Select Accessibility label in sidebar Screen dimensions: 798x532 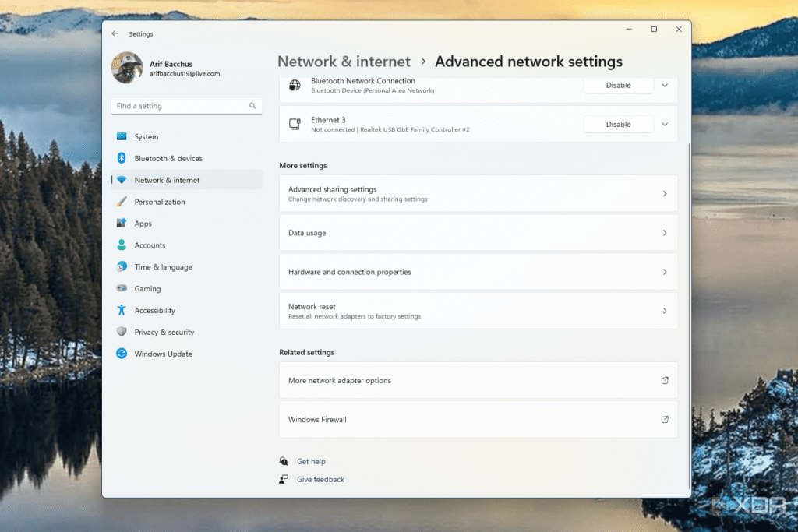[x=155, y=310]
